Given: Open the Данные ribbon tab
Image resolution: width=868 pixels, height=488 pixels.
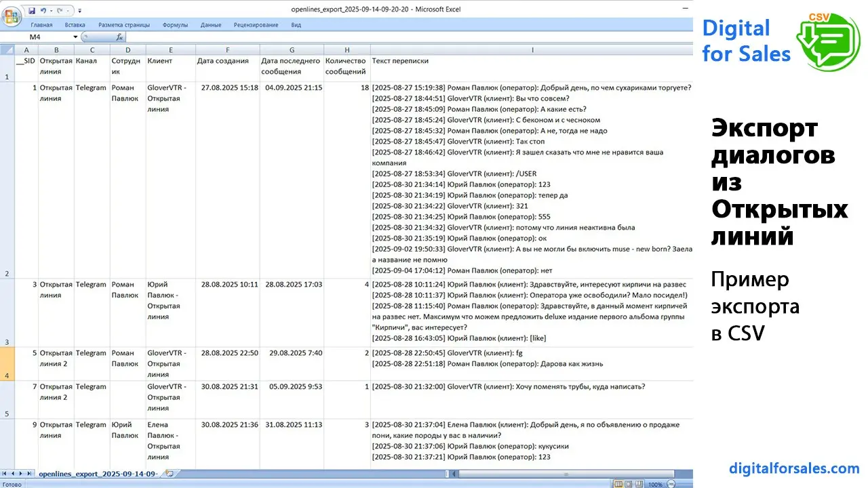Looking at the screenshot, I should coord(211,25).
